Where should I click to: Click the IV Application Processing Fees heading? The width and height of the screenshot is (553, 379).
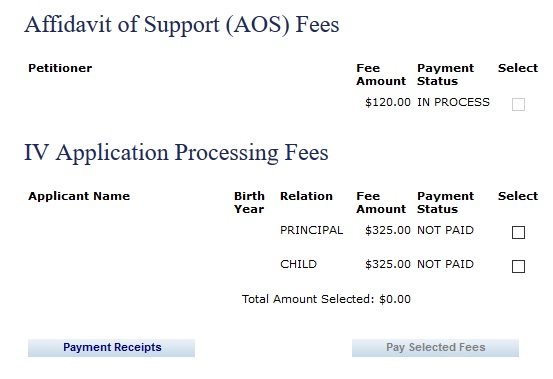176,153
